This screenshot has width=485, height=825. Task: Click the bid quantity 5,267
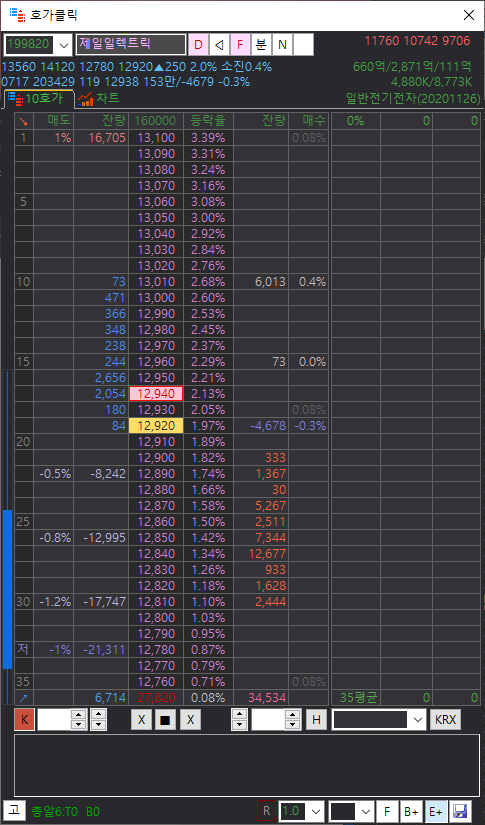271,506
